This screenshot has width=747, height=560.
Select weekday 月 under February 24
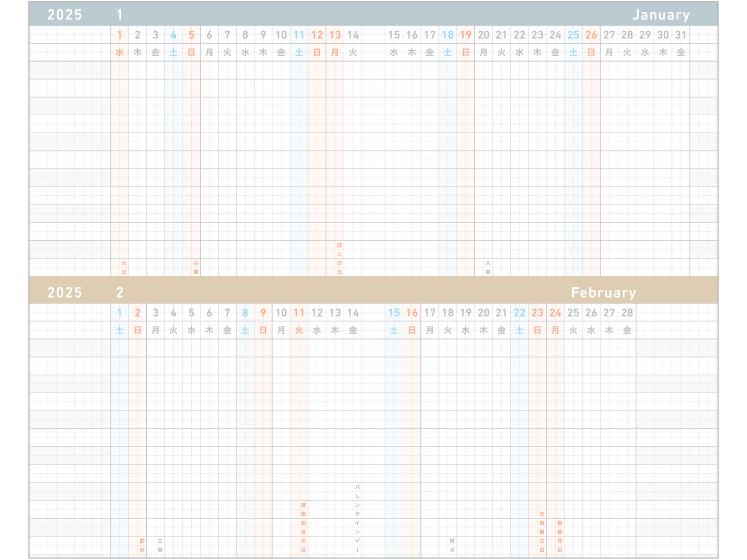point(555,330)
